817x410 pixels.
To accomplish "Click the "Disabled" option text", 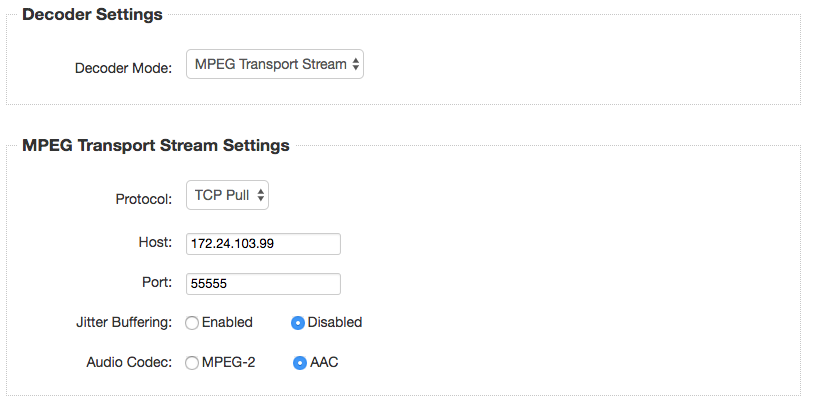I will pyautogui.click(x=335, y=323).
